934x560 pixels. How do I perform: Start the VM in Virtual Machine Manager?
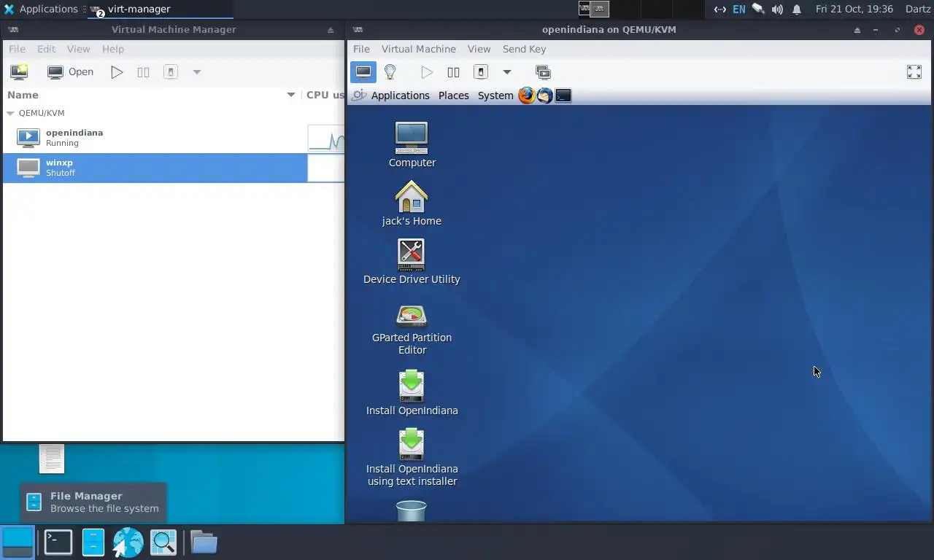117,71
